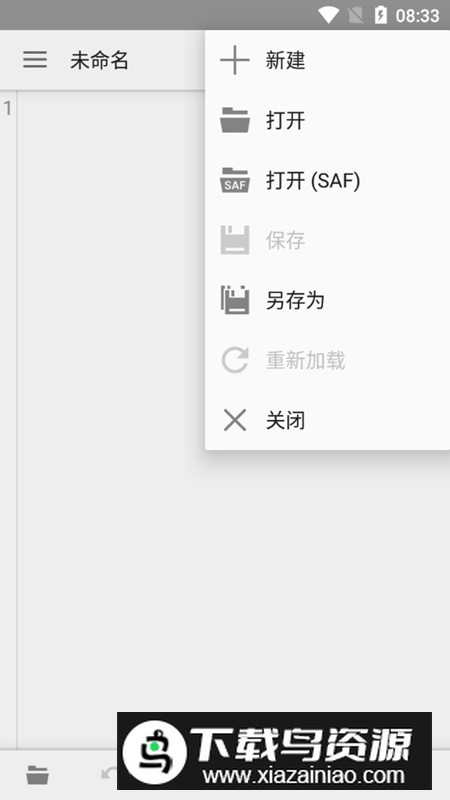The image size is (450, 800).
Task: Open the hamburger navigation drawer
Action: pyautogui.click(x=35, y=60)
